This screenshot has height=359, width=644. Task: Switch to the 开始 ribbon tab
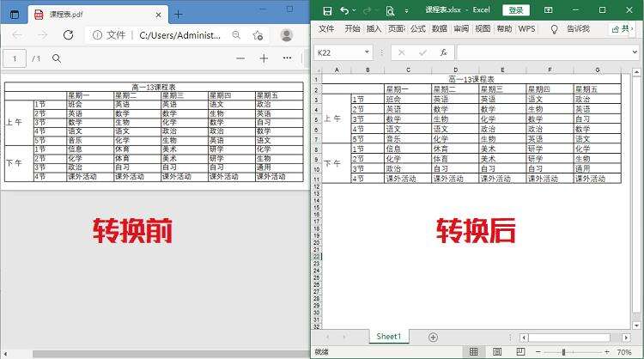(x=352, y=28)
